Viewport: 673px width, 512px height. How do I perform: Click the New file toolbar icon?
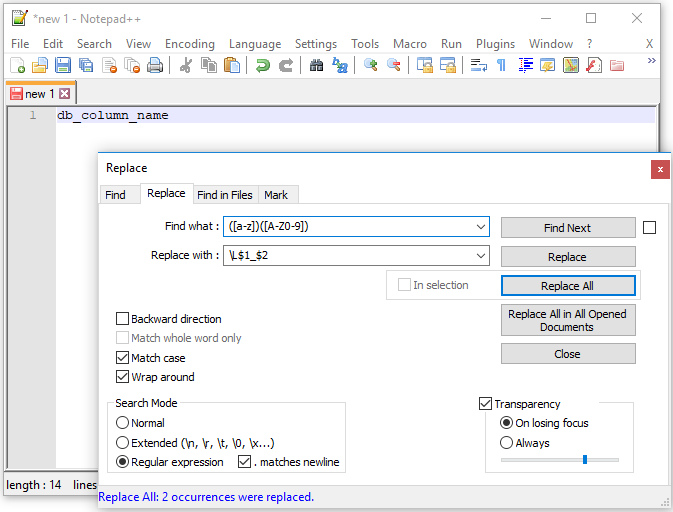17,65
